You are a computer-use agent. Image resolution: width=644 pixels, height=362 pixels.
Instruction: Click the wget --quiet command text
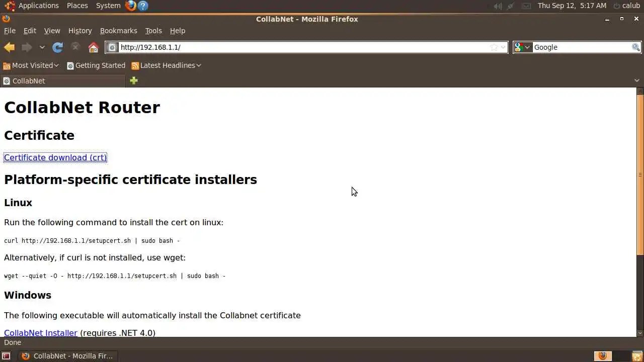pos(115,276)
